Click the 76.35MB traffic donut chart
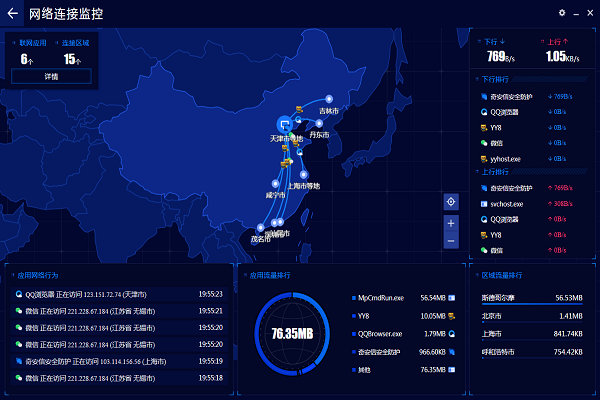Viewport: 600px width, 400px height. click(x=292, y=331)
